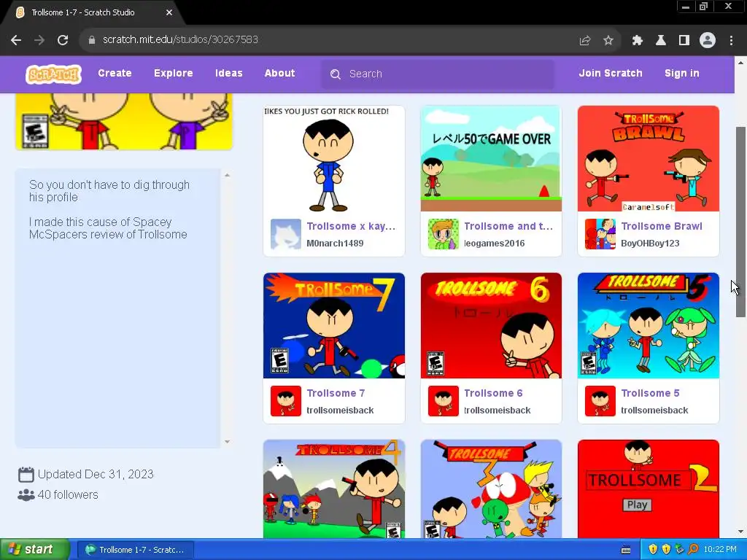Visit BoyOHBoy123 profile link
Image resolution: width=747 pixels, height=560 pixels.
[650, 244]
